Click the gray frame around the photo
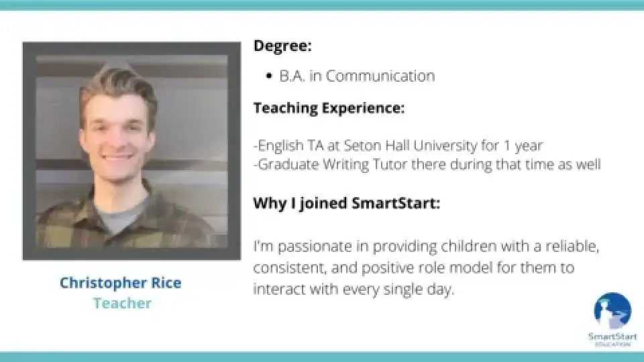 click(x=29, y=151)
